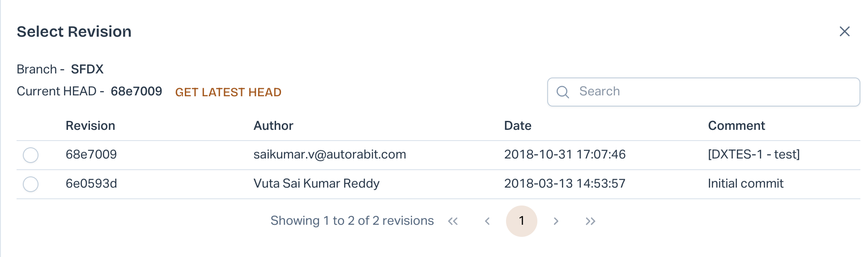Click page 1 pagination button
The width and height of the screenshot is (868, 257).
521,221
